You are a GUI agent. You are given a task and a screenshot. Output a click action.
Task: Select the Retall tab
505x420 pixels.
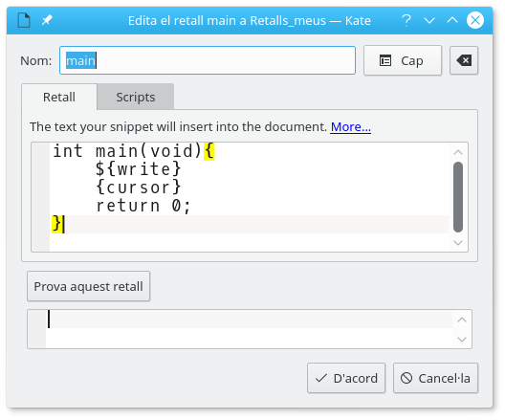59,97
